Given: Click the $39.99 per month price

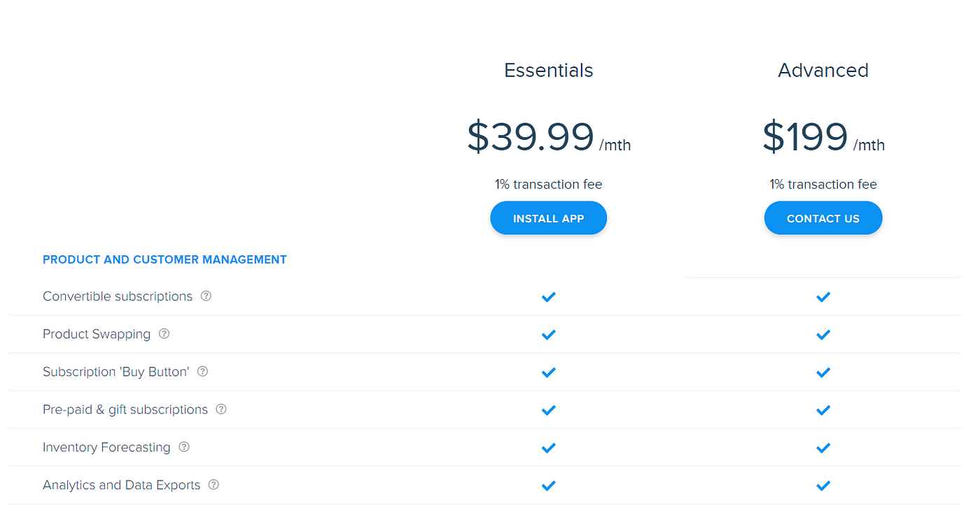Looking at the screenshot, I should [x=548, y=137].
